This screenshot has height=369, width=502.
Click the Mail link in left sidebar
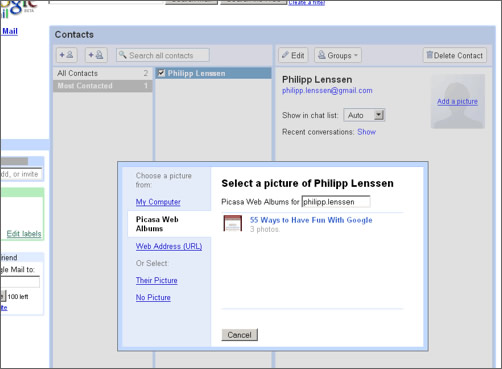click(x=10, y=31)
